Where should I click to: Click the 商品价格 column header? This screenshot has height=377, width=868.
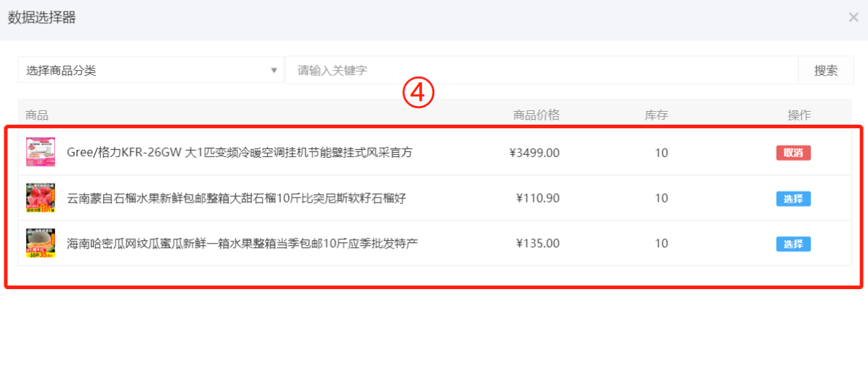536,115
